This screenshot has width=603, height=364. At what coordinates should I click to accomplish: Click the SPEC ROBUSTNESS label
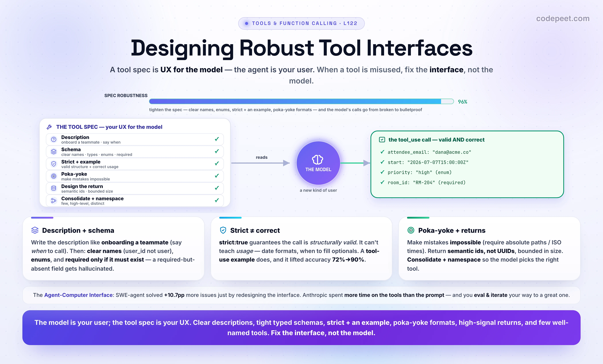(126, 96)
